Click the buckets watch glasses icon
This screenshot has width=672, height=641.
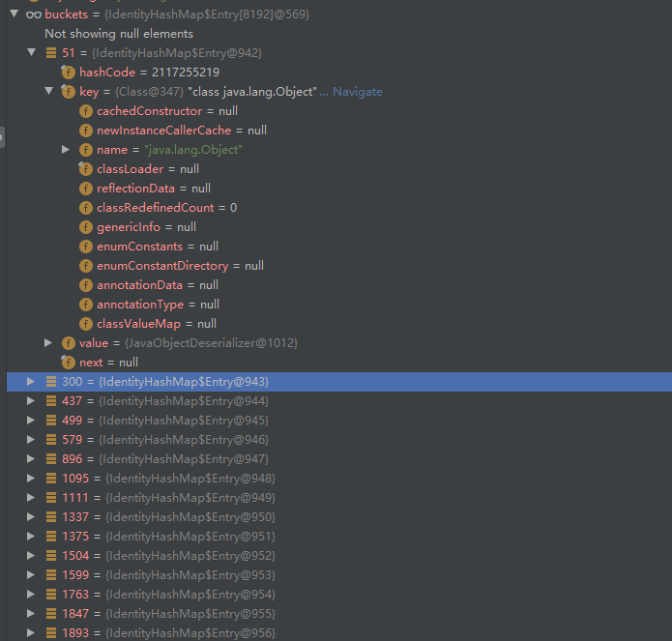pyautogui.click(x=34, y=15)
